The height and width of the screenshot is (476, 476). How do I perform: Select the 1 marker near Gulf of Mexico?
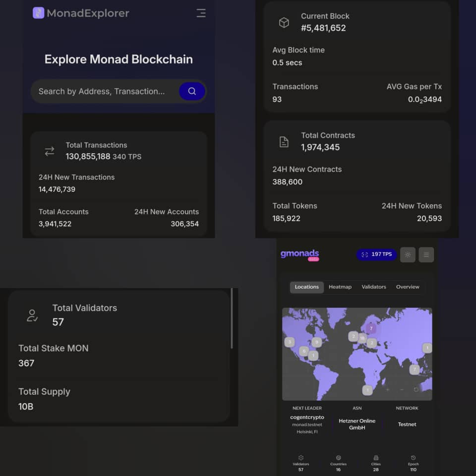coord(313,356)
